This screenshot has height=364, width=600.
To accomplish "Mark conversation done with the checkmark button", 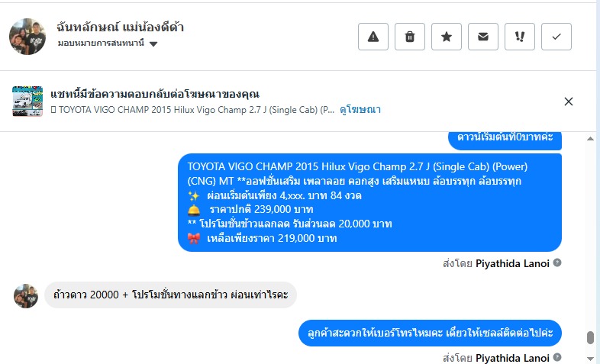I will pos(556,37).
